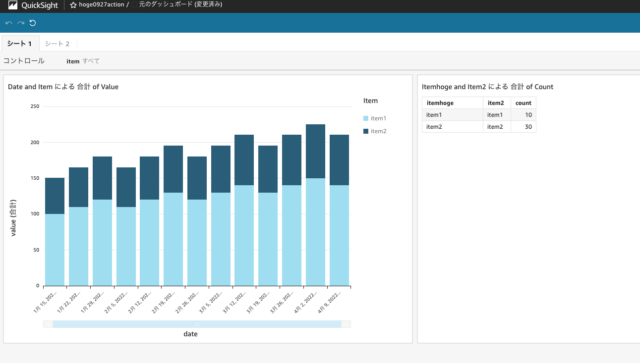Click the chart title Date and Item による 合計 of Value
This screenshot has width=640, height=363.
63,87
